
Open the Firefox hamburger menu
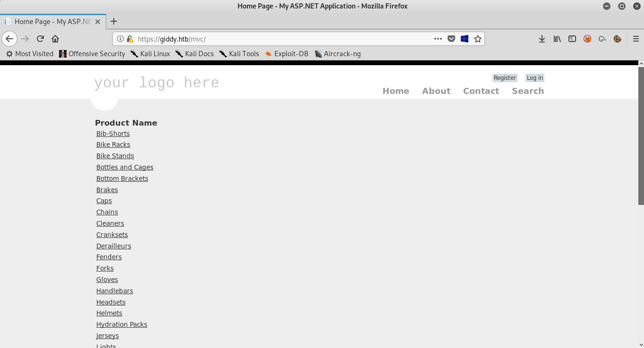[636, 39]
